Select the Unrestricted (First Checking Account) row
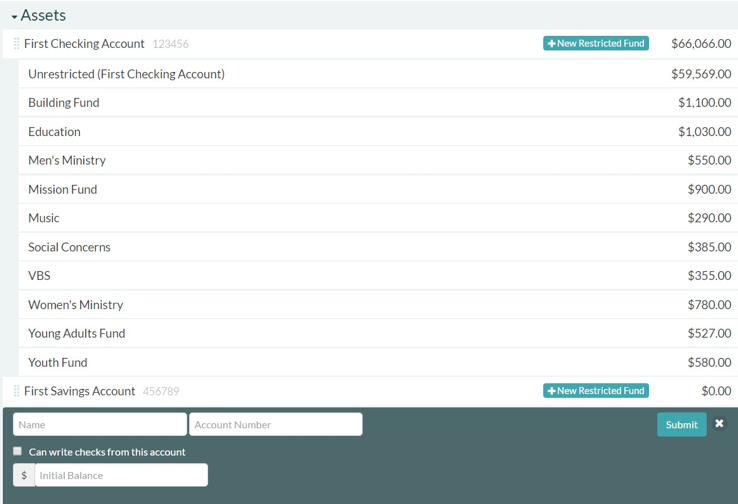Viewport: 738px width, 504px height. click(126, 74)
